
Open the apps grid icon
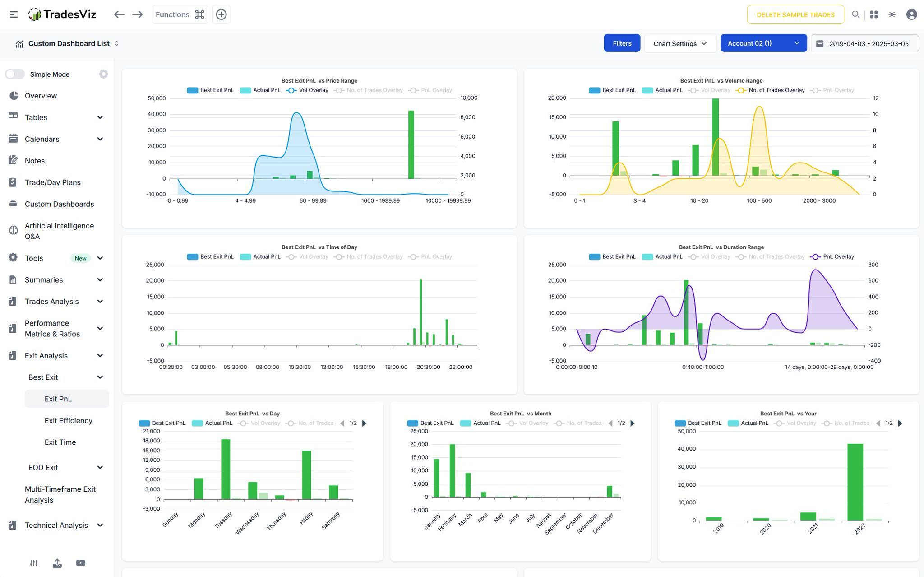tap(874, 14)
